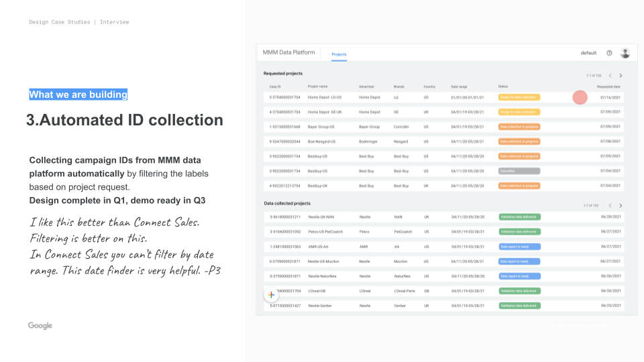Sort by the Country column header
Image resolution: width=644 pixels, height=362 pixels.
(429, 86)
